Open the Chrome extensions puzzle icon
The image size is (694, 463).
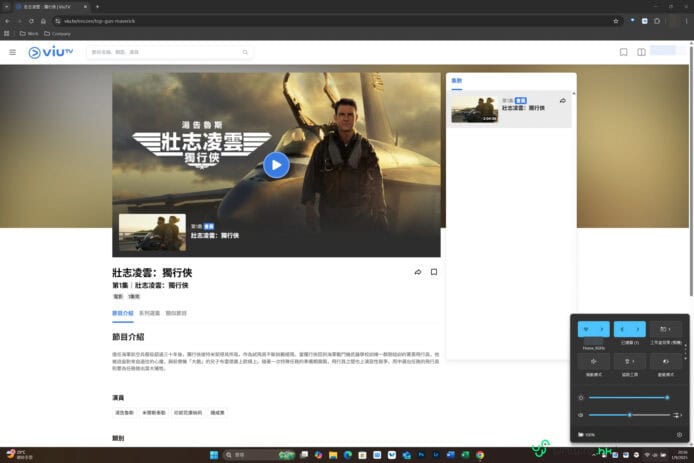[x=657, y=21]
